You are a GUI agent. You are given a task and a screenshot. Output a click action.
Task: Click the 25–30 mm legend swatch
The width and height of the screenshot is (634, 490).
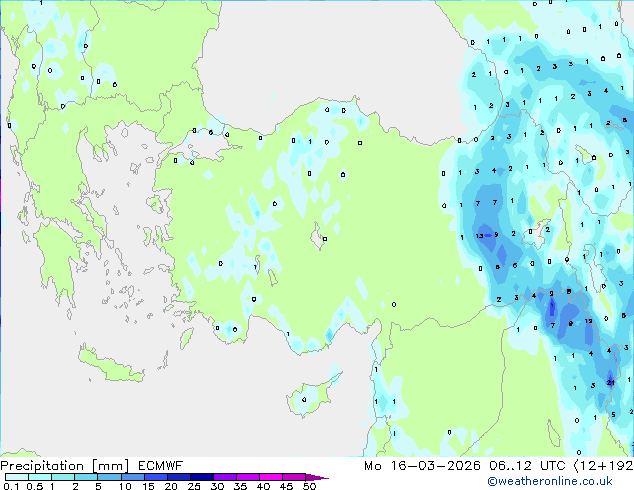[x=201, y=477]
